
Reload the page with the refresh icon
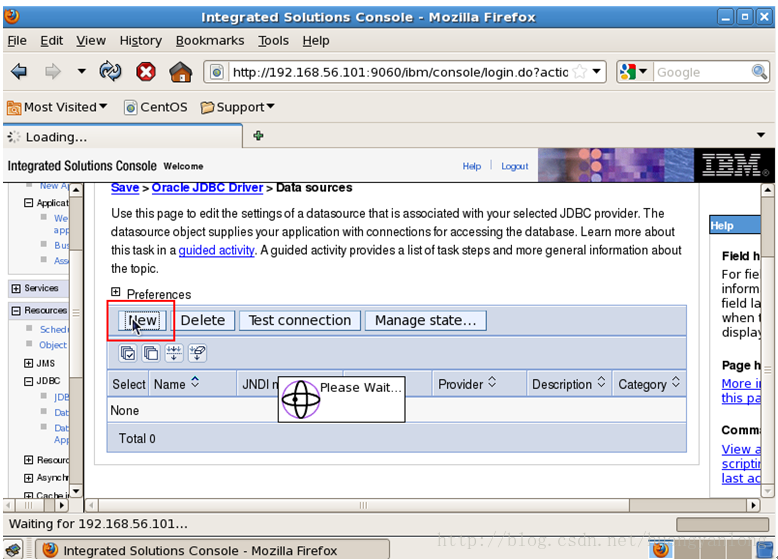point(110,71)
